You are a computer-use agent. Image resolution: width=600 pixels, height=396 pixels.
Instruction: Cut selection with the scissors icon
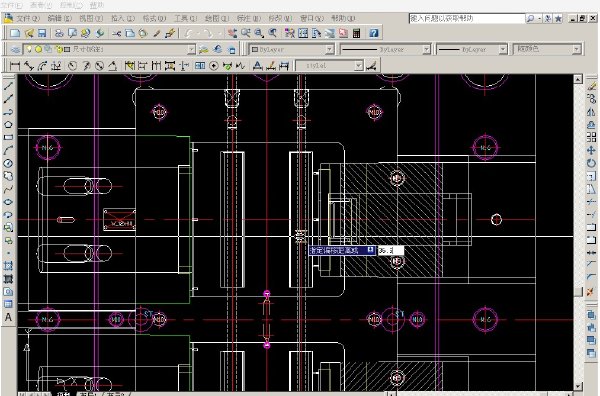pos(116,33)
